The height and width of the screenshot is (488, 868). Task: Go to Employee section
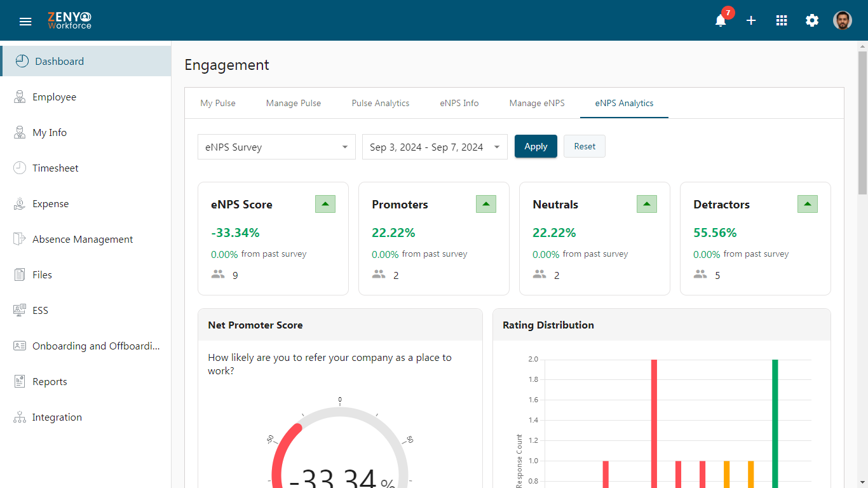pyautogui.click(x=86, y=97)
